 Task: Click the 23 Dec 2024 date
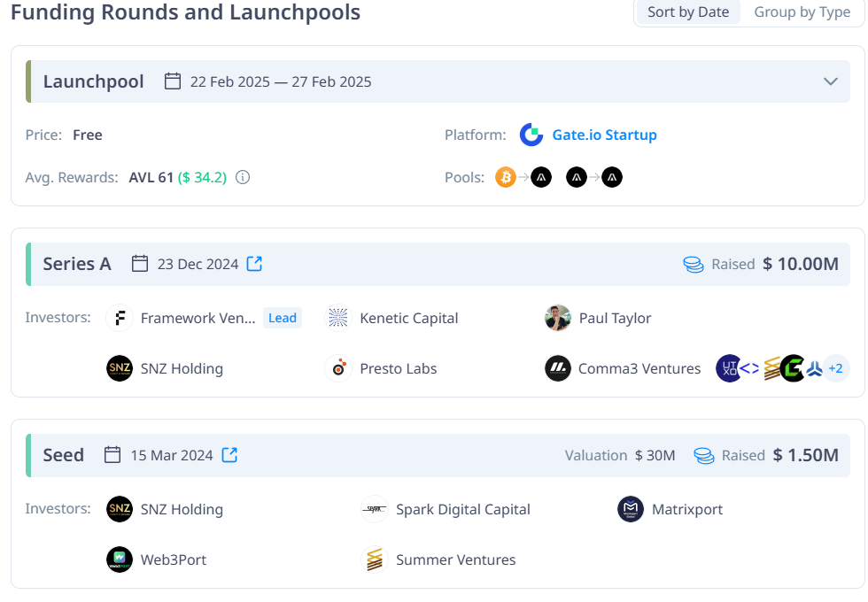click(198, 264)
